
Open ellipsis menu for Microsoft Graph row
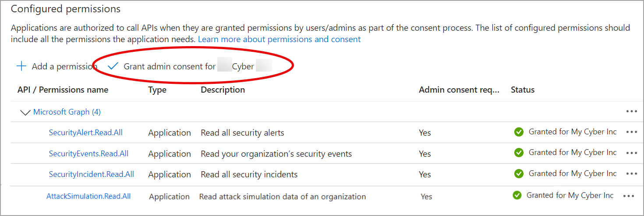631,112
